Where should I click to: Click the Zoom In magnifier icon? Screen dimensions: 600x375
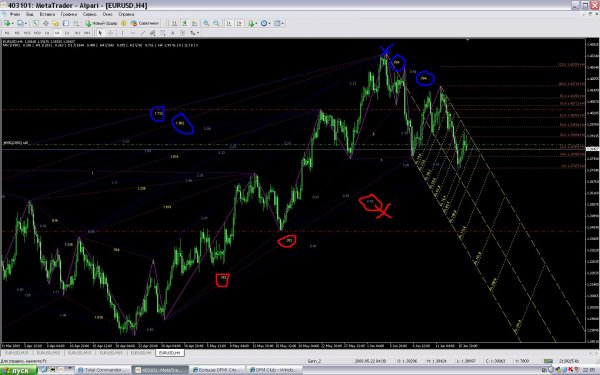click(206, 23)
